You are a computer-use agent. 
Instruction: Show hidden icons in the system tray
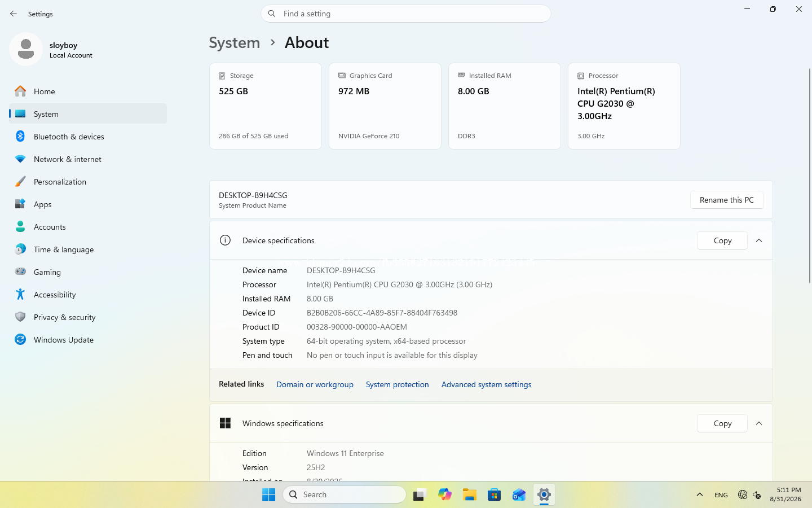(700, 494)
